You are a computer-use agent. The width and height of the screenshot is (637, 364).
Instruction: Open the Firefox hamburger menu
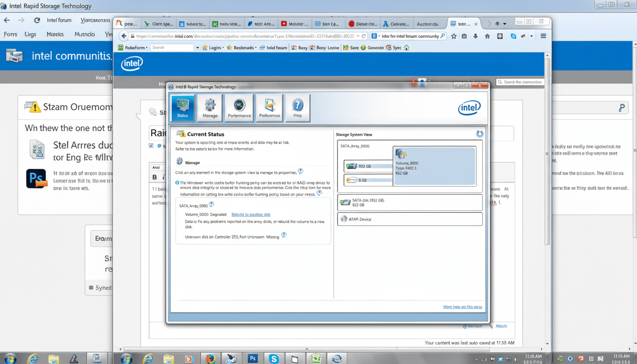[x=543, y=36]
